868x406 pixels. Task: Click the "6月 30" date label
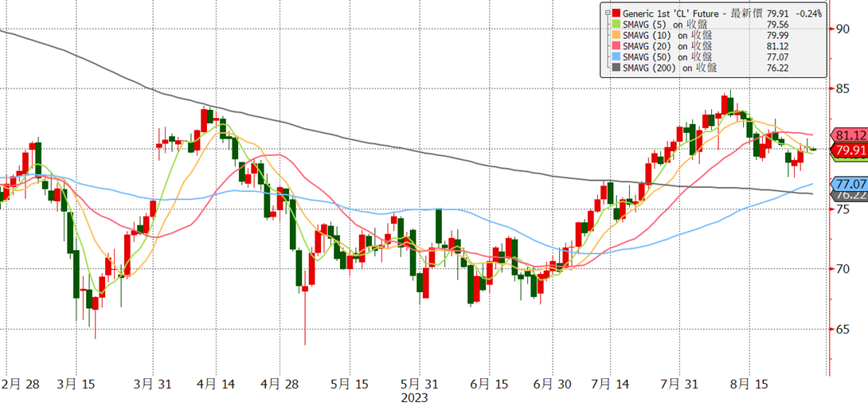[x=553, y=384]
